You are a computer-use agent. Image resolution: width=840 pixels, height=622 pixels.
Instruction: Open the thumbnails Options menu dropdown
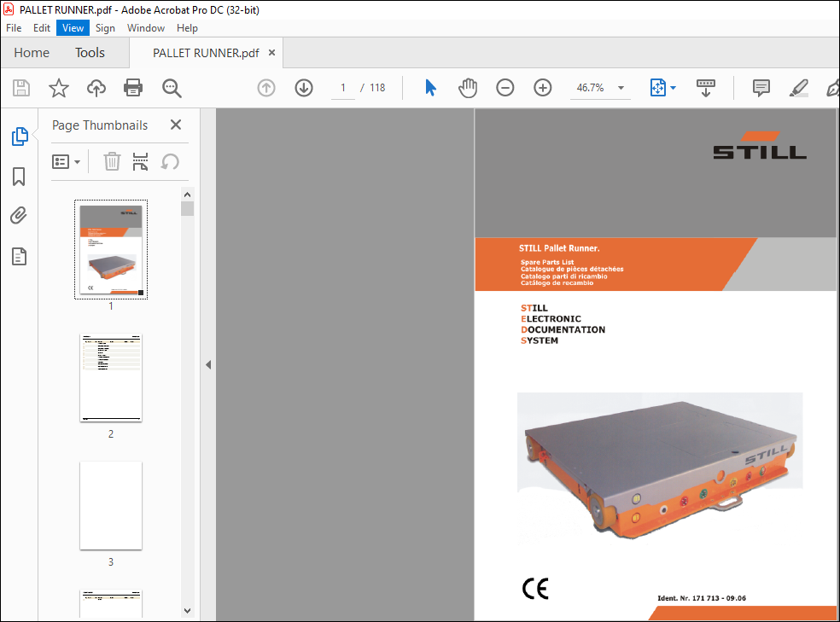(x=66, y=161)
